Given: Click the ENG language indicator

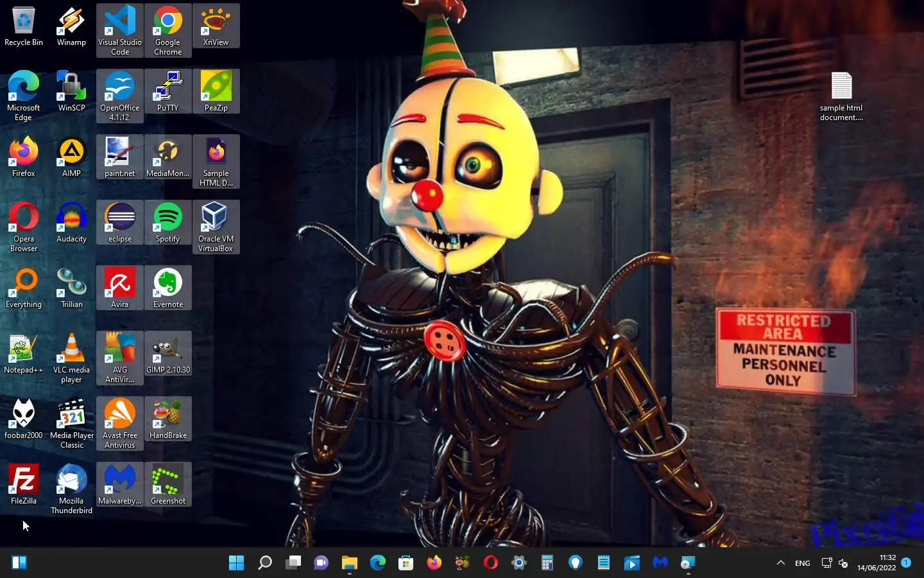Looking at the screenshot, I should [x=803, y=563].
